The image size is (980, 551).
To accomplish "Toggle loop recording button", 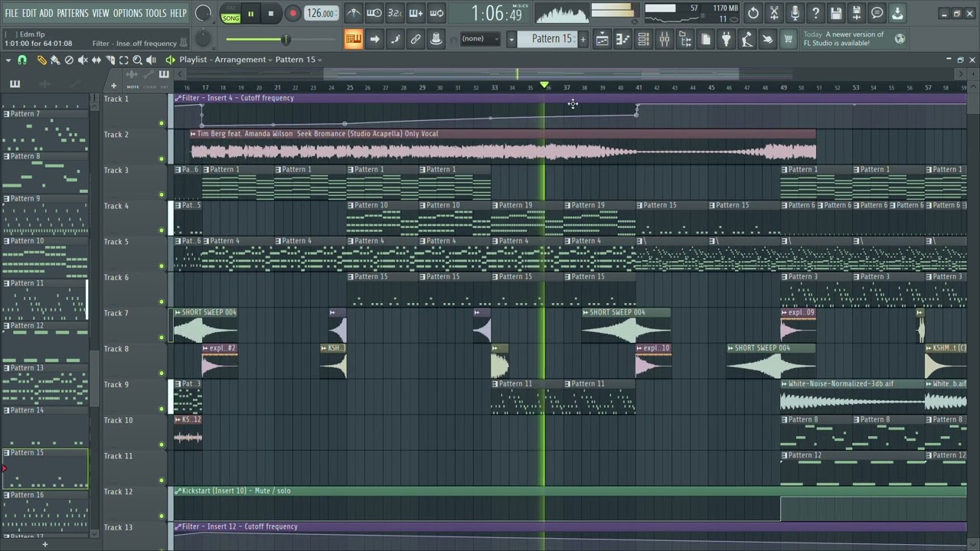I will click(436, 13).
